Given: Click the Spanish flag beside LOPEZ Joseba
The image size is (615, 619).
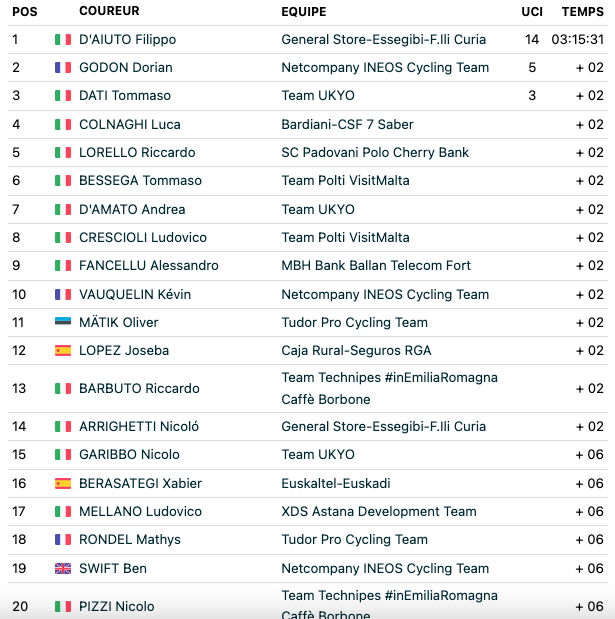Looking at the screenshot, I should (63, 351).
